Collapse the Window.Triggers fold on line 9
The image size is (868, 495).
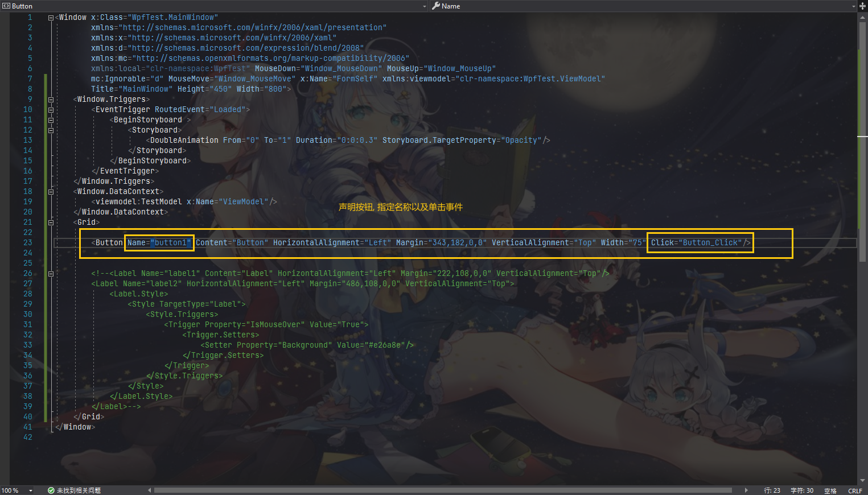pyautogui.click(x=50, y=99)
